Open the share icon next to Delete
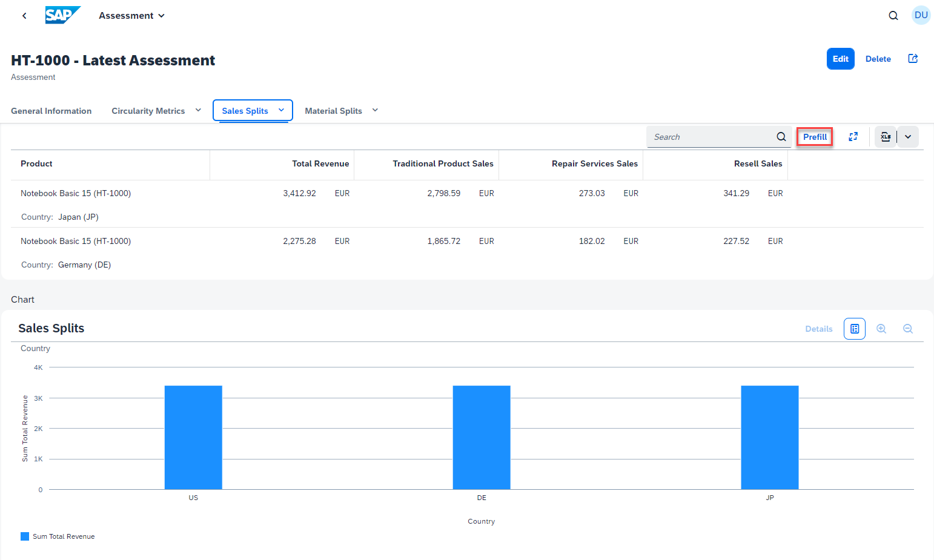 (x=913, y=59)
